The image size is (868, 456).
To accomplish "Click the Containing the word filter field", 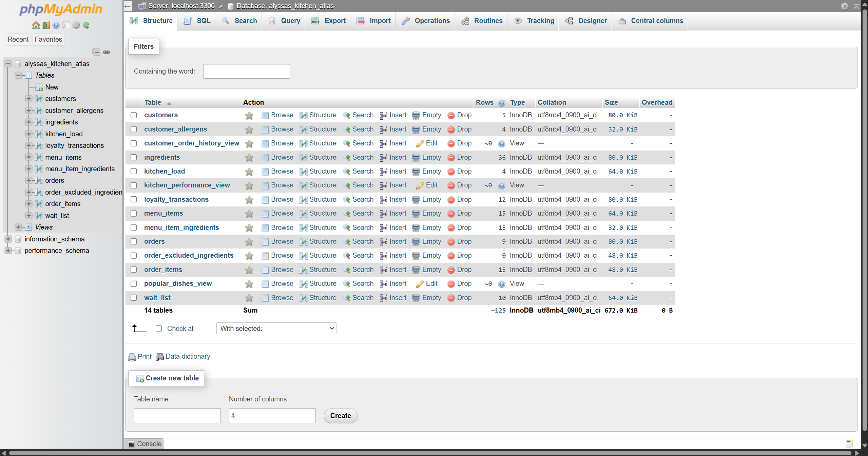I will [x=247, y=72].
